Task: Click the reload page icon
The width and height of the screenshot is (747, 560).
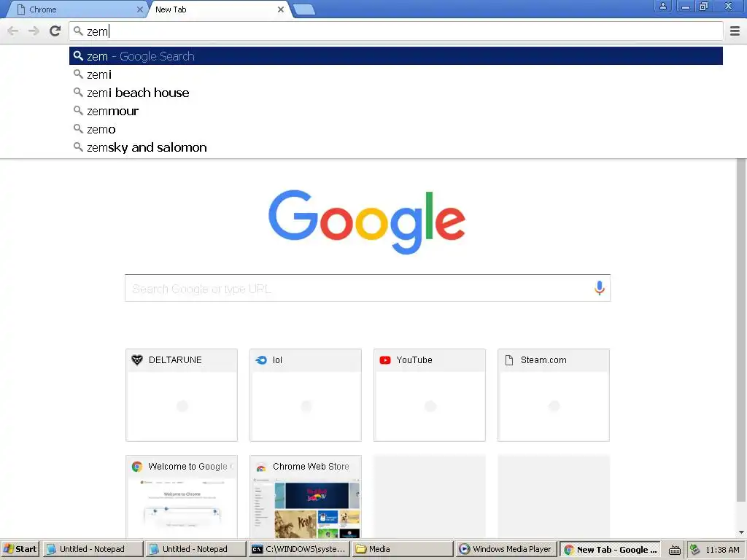Action: (x=55, y=31)
